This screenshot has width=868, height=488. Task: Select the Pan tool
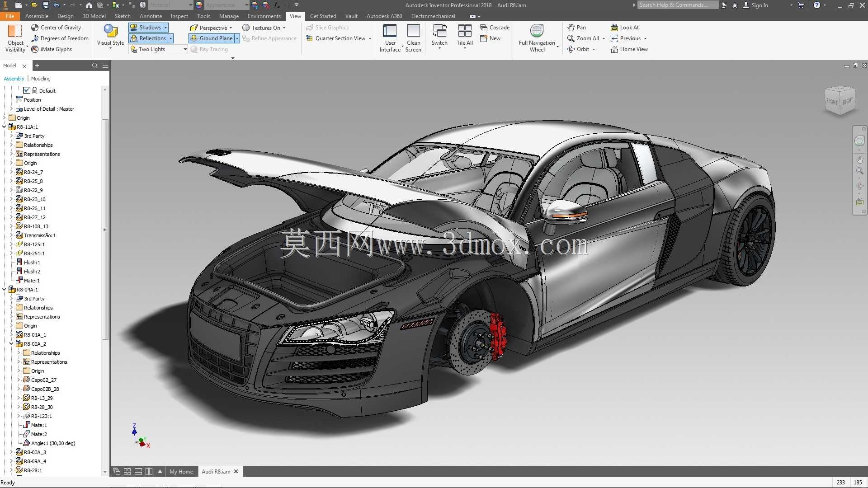pyautogui.click(x=576, y=28)
